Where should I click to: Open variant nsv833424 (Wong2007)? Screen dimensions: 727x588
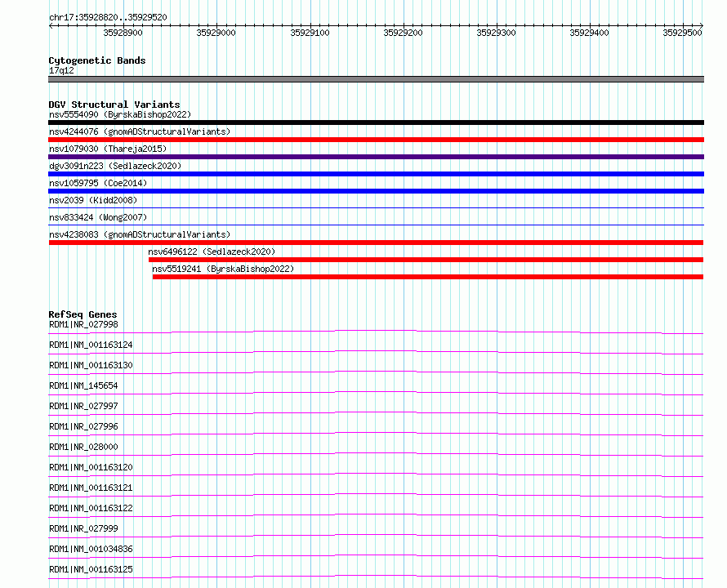coord(98,217)
